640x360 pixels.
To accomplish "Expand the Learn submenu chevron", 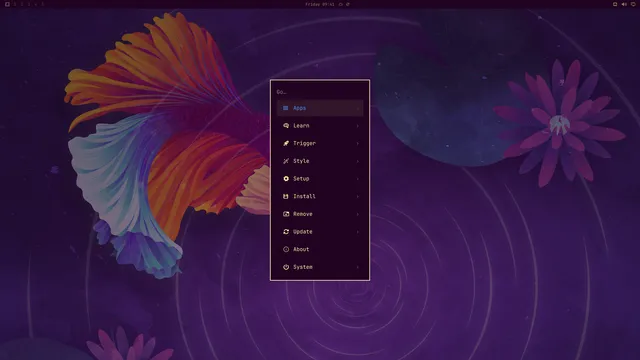I will pos(358,126).
